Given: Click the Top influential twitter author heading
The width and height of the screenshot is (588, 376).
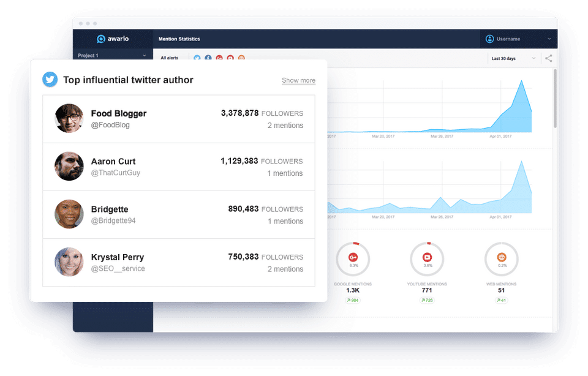Looking at the screenshot, I should tap(128, 80).
